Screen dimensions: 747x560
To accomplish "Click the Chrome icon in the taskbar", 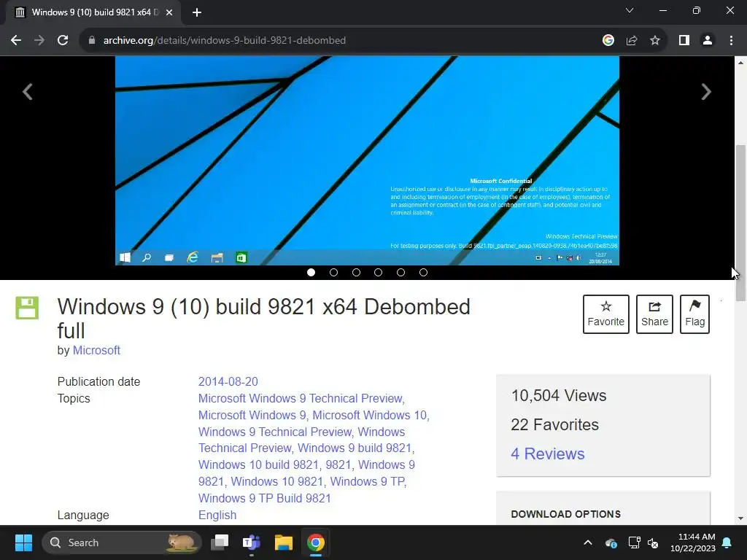I will [315, 542].
